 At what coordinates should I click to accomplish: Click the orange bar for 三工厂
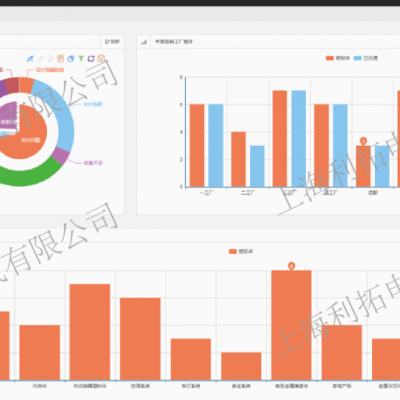click(x=280, y=139)
